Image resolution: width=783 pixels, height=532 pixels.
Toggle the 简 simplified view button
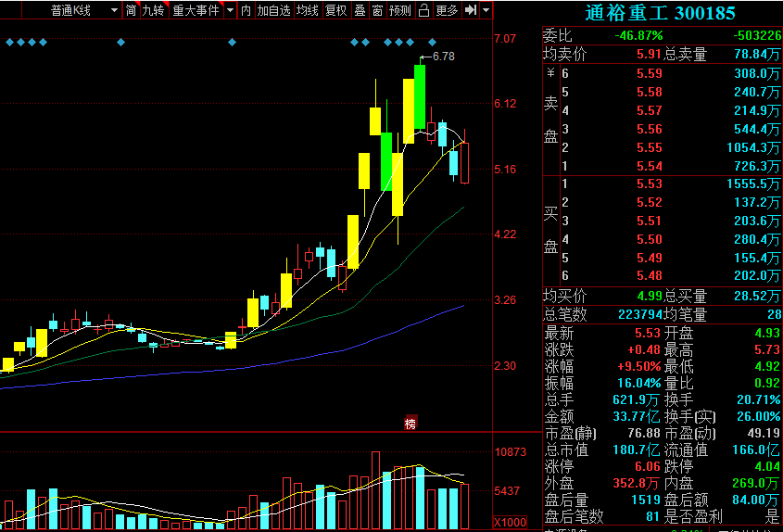[x=131, y=10]
